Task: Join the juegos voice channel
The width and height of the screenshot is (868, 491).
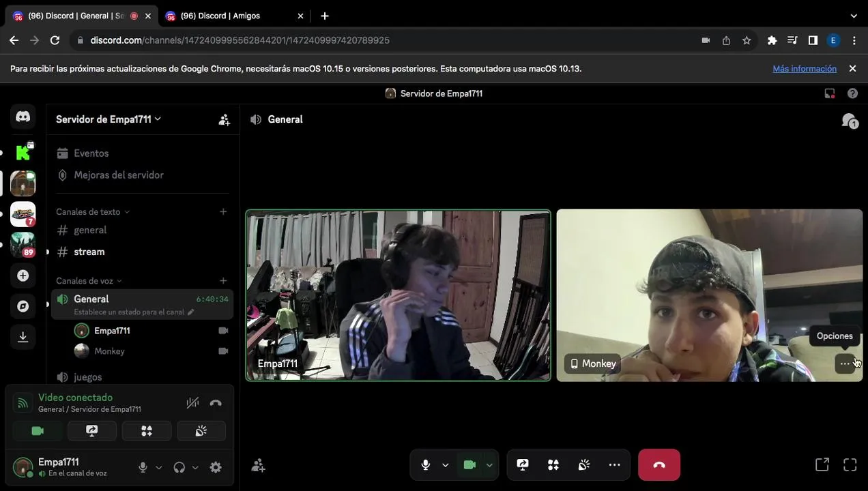Action: coord(143,376)
